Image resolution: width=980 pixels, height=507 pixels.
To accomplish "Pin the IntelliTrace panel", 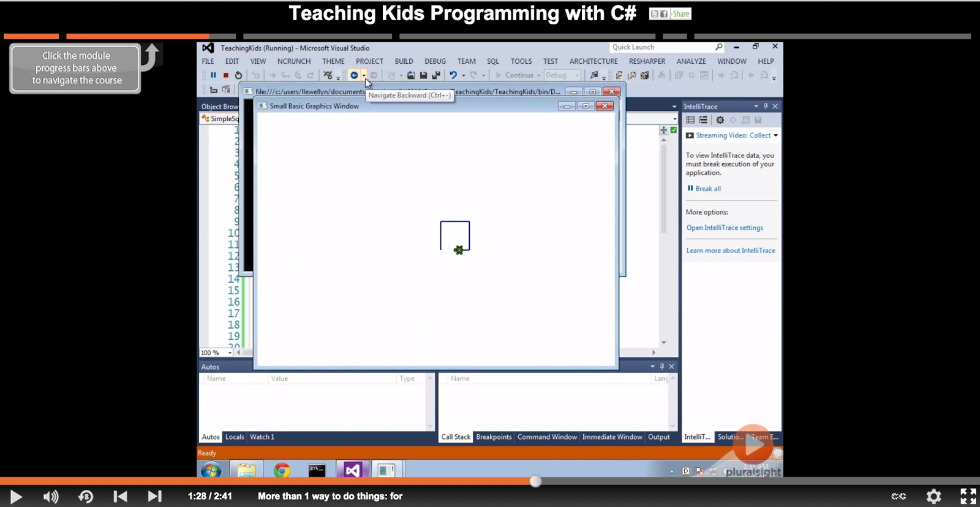I will click(x=766, y=106).
